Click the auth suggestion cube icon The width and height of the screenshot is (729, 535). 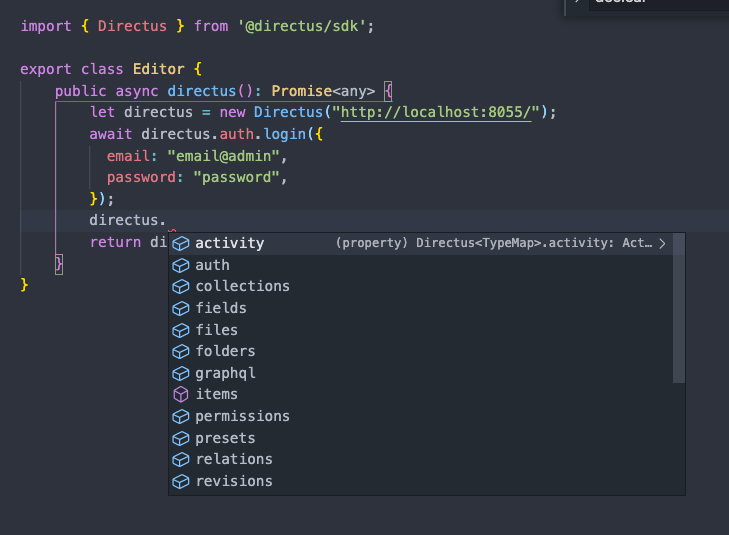[x=181, y=265]
